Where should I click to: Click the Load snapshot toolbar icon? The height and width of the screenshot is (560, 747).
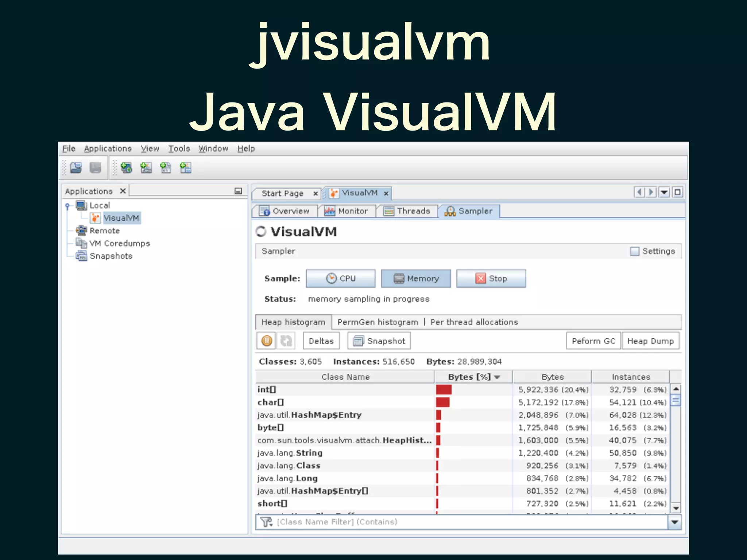76,168
